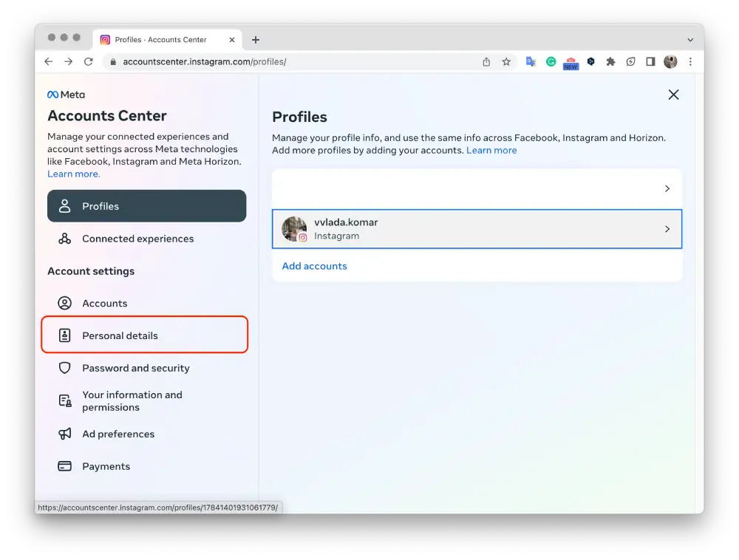The width and height of the screenshot is (739, 560).
Task: Open Your information and permissions
Action: 146,401
